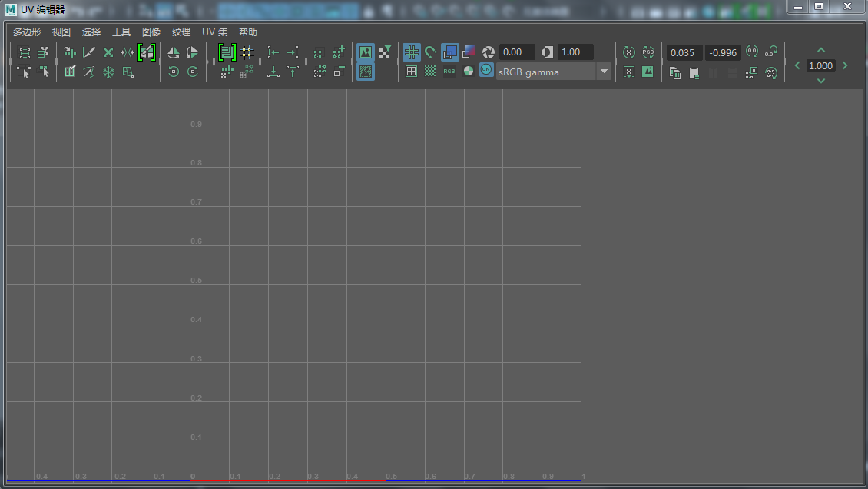Image resolution: width=868 pixels, height=489 pixels.
Task: Minimize the UV 编辑器 window
Action: [x=797, y=7]
